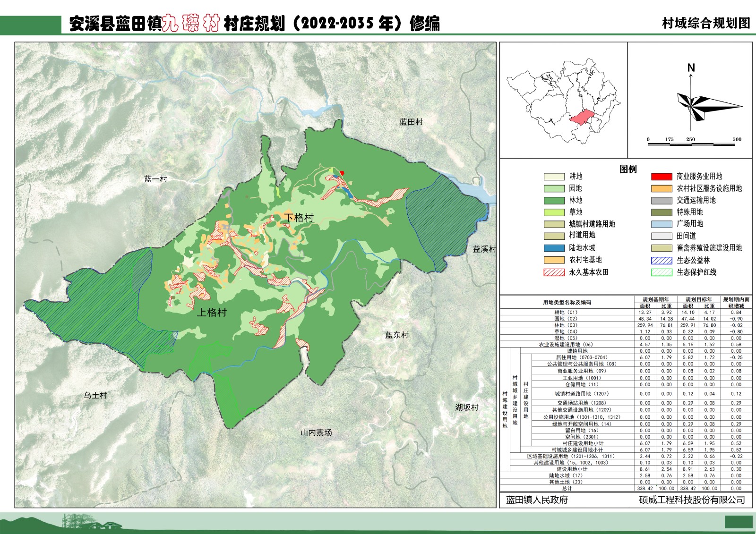
Task: Click the 农村宅基地 orange legend swatch
Action: pos(554,260)
